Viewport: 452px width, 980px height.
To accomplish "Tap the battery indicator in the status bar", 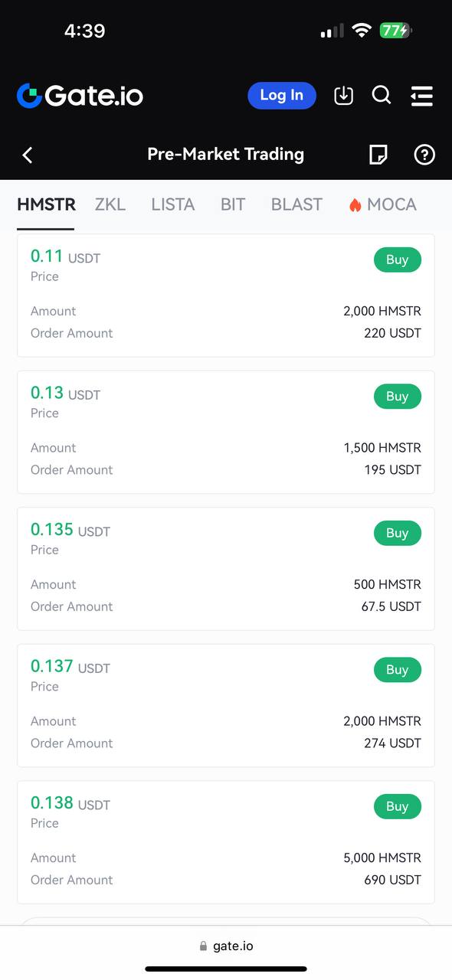I will (x=398, y=31).
